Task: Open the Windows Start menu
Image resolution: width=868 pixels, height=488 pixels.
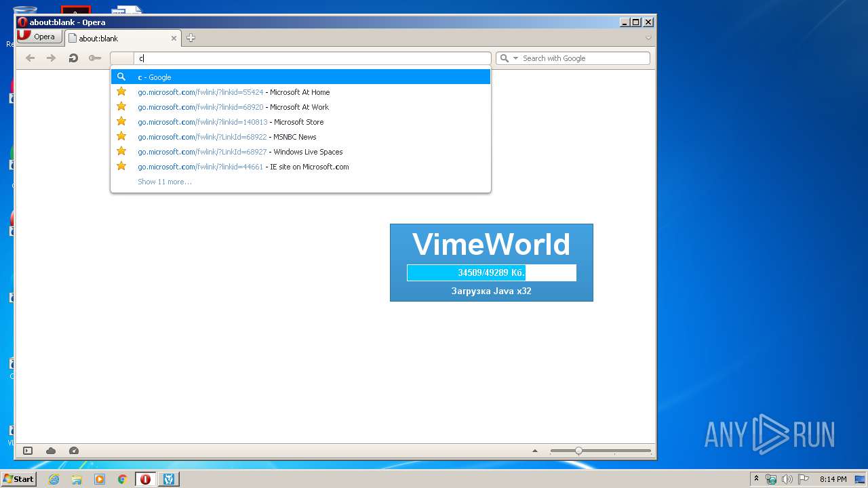Action: [x=18, y=479]
